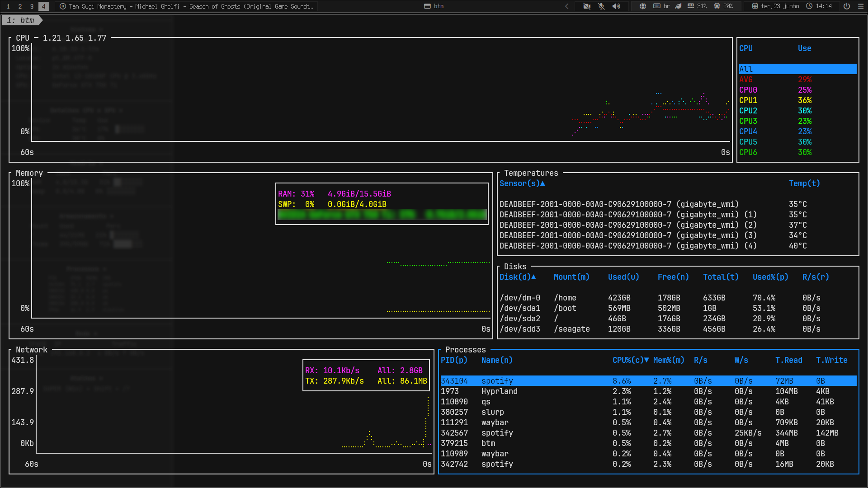Image resolution: width=868 pixels, height=488 pixels.
Task: Expand the left chevron tray arrow
Action: [x=567, y=6]
